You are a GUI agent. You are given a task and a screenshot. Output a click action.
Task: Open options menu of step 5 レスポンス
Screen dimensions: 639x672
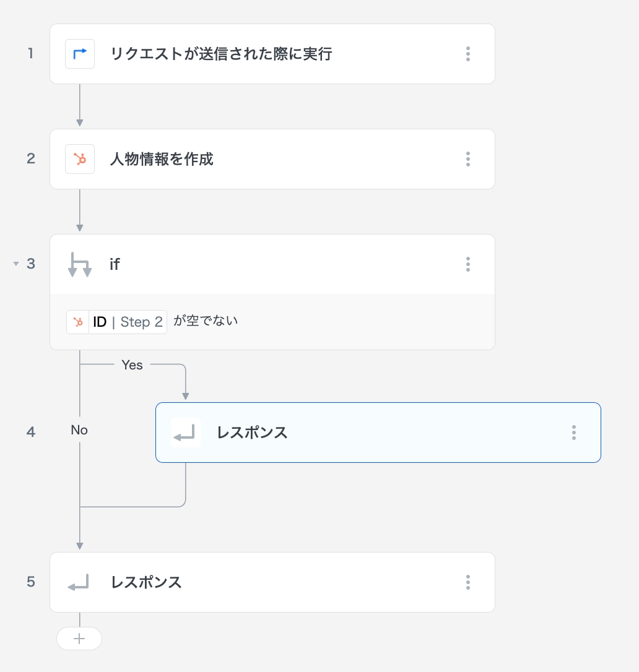point(468,582)
